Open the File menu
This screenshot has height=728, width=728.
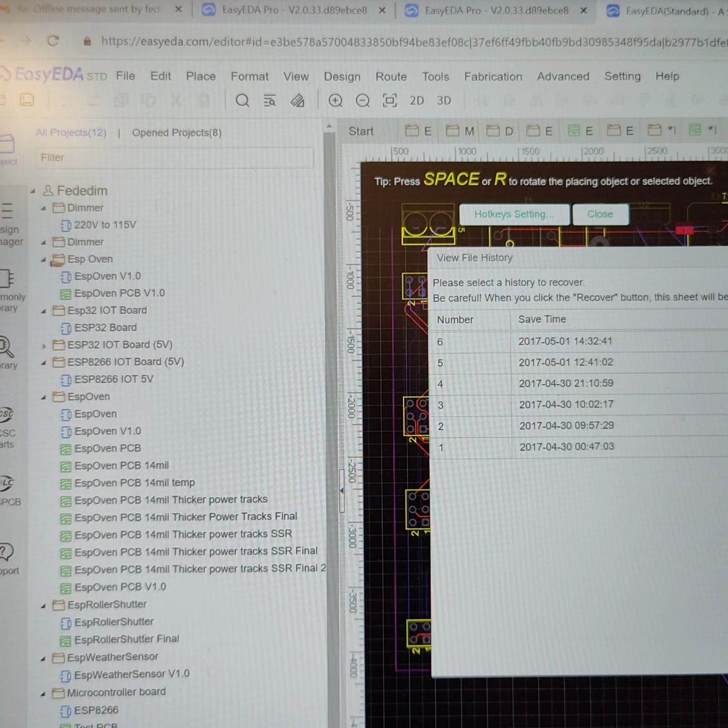(125, 76)
